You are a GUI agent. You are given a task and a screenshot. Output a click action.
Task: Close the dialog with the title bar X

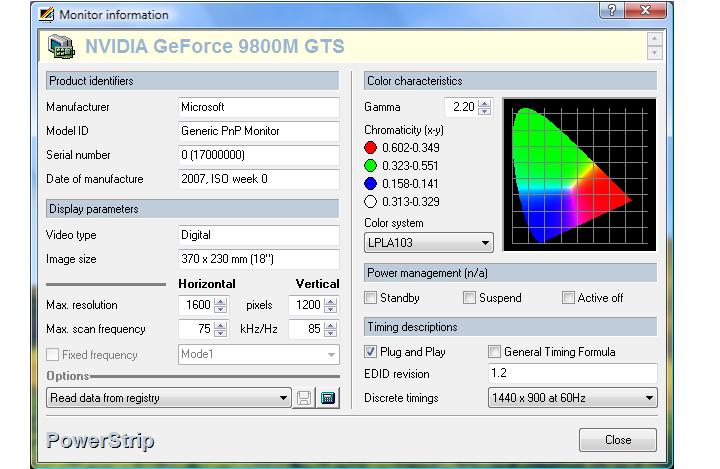(645, 10)
